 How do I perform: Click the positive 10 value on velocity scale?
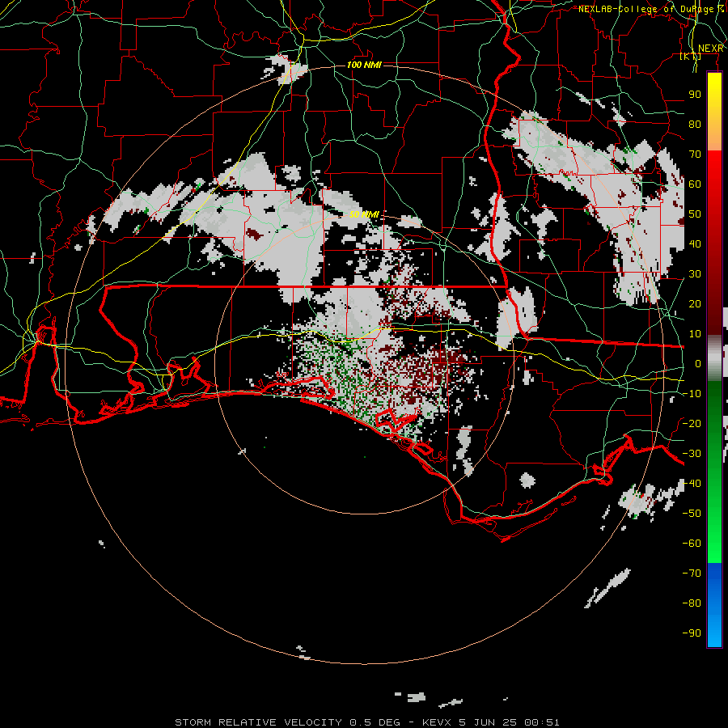[x=695, y=334]
